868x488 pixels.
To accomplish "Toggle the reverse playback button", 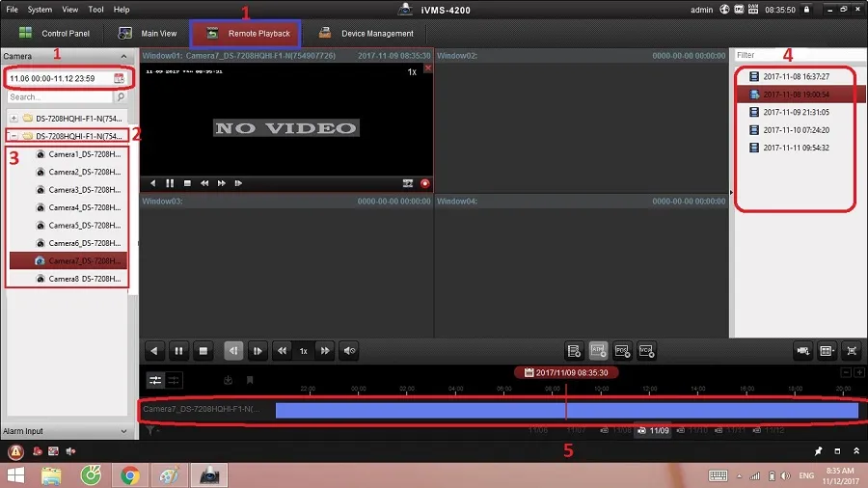I will [x=232, y=351].
